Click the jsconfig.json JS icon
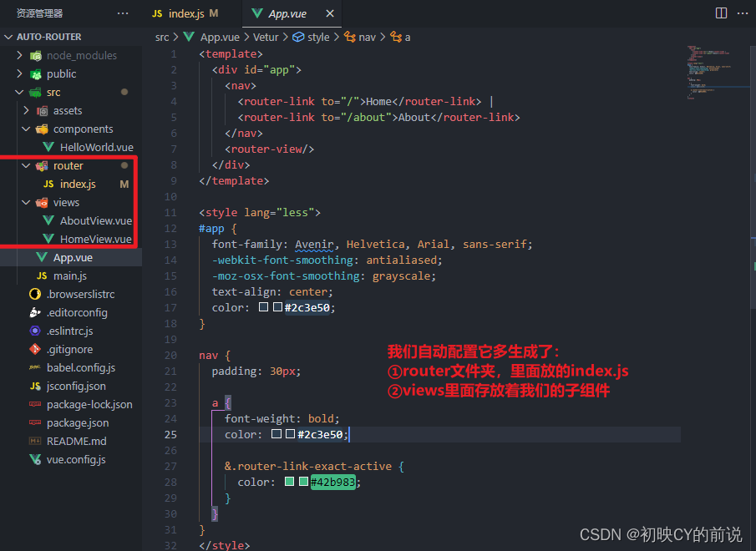Viewport: 756px width, 551px height. coord(35,386)
